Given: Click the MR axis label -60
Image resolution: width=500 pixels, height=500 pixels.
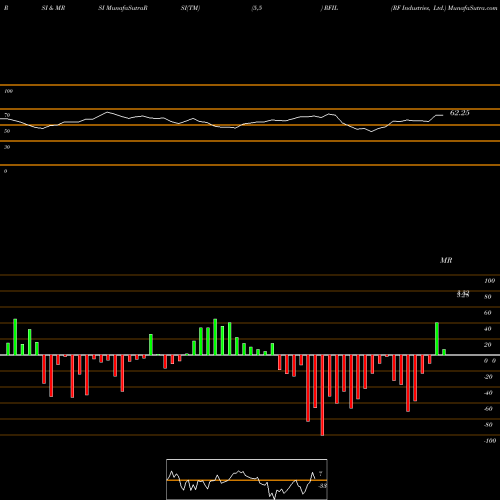Looking at the screenshot, I should [x=488, y=409].
